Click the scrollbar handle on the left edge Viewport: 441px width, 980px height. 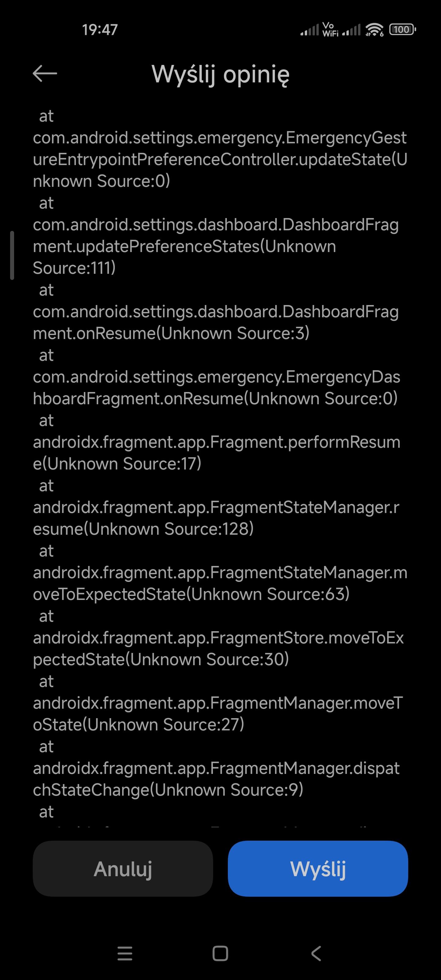[x=12, y=255]
